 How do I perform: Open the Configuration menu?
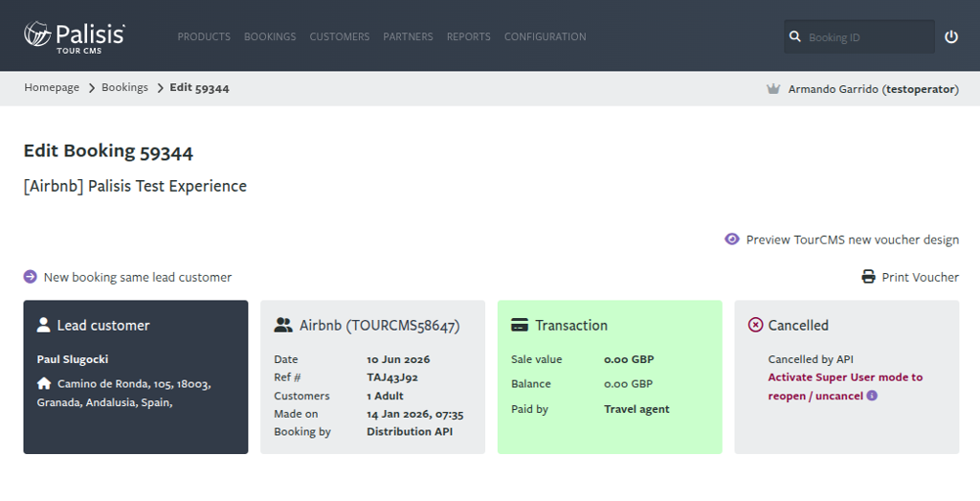point(545,37)
